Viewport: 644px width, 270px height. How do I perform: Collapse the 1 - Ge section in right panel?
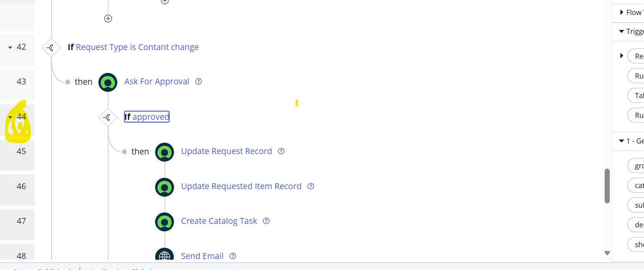(622, 141)
